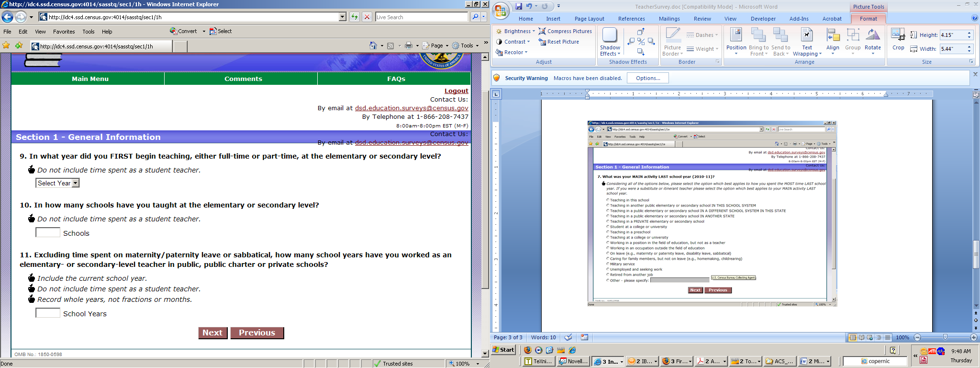Switch to the Page Layout ribbon tab
Screen dimensions: 980x368
[x=589, y=19]
